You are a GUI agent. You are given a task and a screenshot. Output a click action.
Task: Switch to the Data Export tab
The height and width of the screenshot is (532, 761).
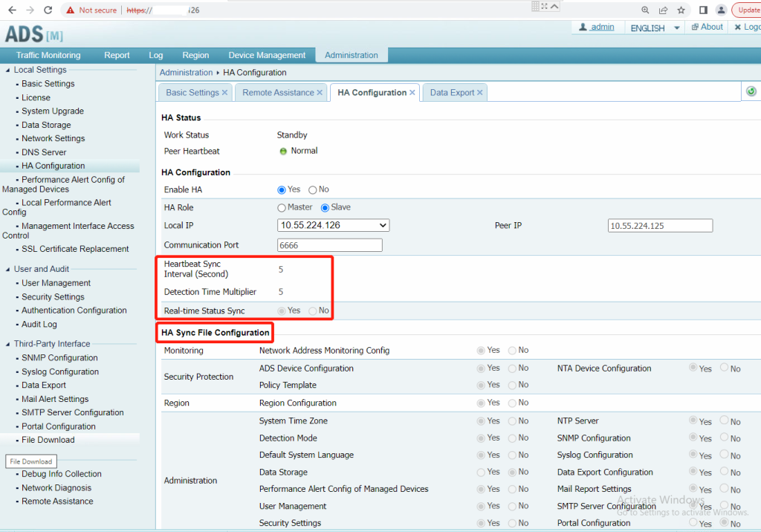click(x=452, y=93)
